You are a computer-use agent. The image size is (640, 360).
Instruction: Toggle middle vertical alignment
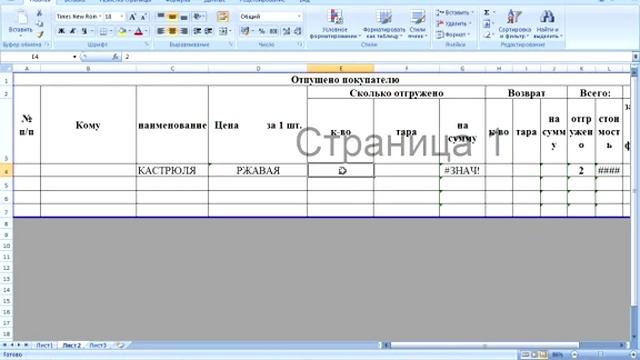pos(172,17)
